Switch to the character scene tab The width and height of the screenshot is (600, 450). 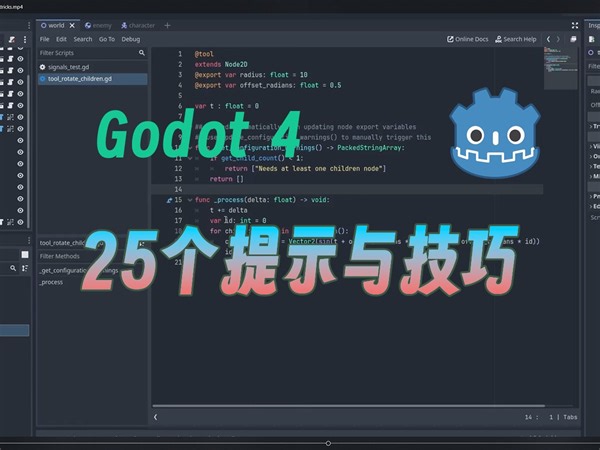point(138,25)
